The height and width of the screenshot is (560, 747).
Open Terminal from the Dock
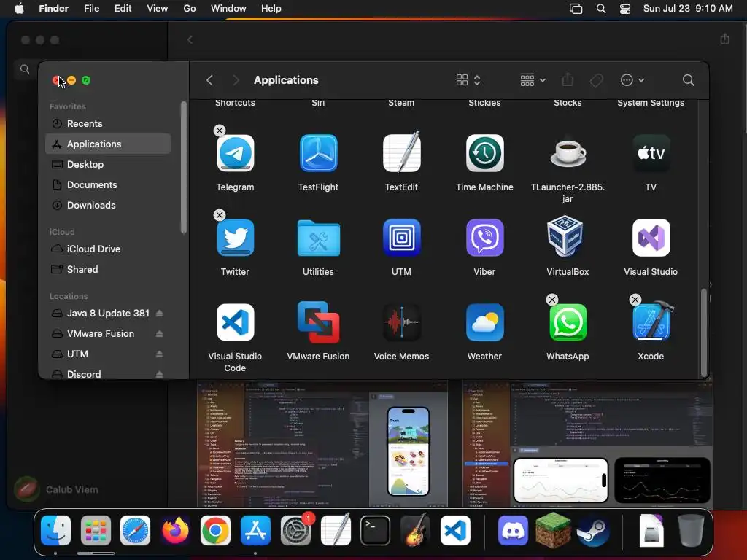pos(376,531)
